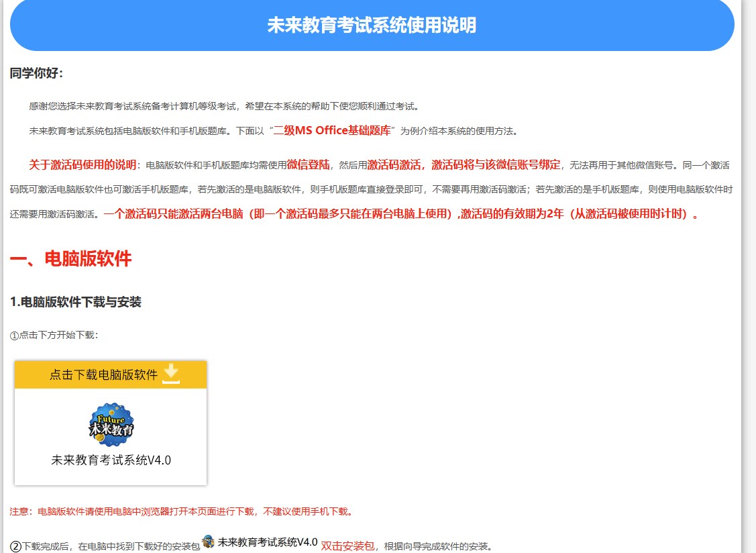
Task: Click the red text 微信登陆
Action: 309,165
